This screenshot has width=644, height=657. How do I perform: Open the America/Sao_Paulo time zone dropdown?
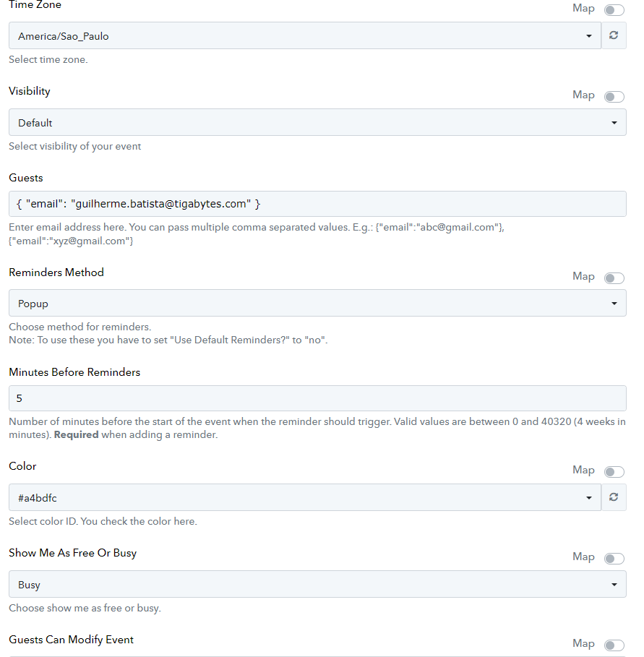(305, 35)
